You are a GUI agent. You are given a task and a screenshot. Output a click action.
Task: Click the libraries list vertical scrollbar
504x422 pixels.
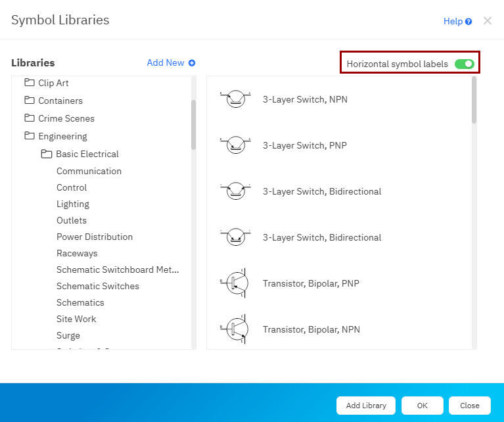193,125
